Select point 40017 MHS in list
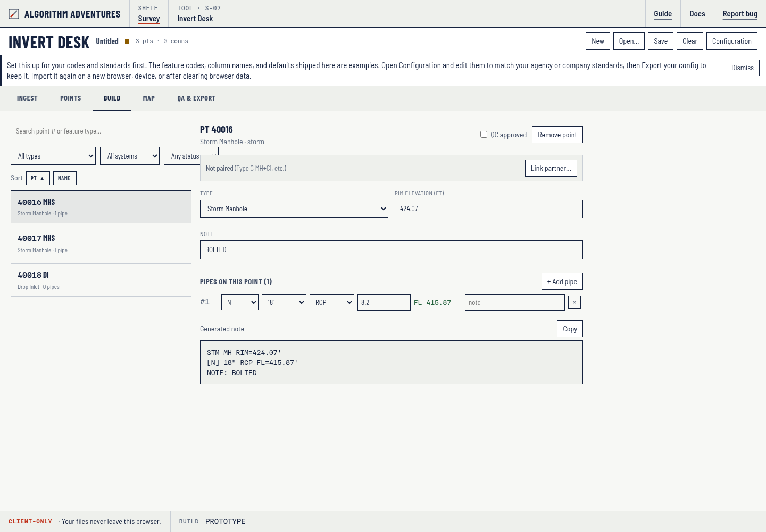766x532 pixels. point(101,244)
